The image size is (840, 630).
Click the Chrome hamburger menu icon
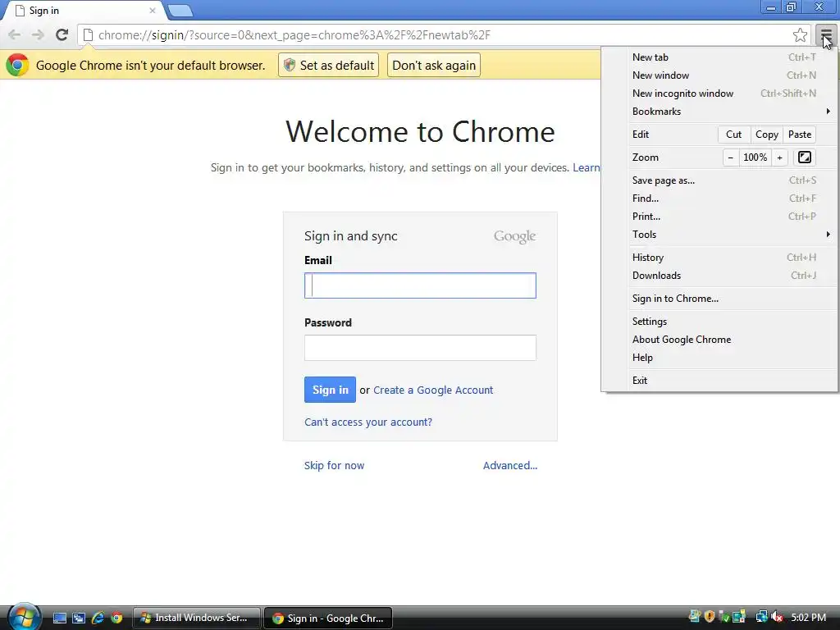coord(826,35)
